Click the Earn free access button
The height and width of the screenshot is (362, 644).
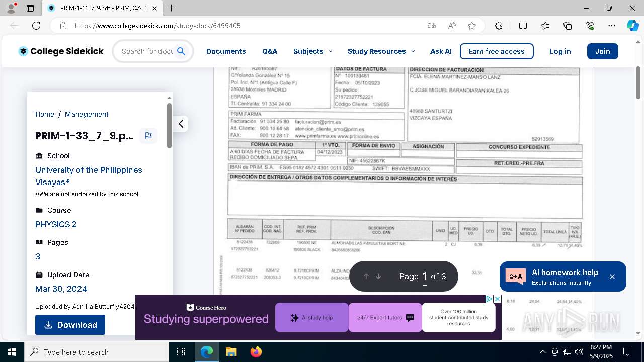(497, 51)
